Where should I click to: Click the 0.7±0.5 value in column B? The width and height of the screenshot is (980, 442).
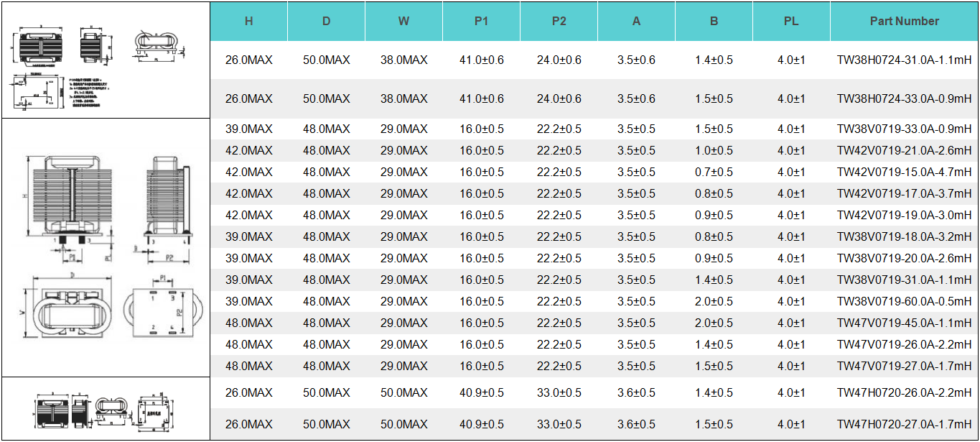(714, 172)
